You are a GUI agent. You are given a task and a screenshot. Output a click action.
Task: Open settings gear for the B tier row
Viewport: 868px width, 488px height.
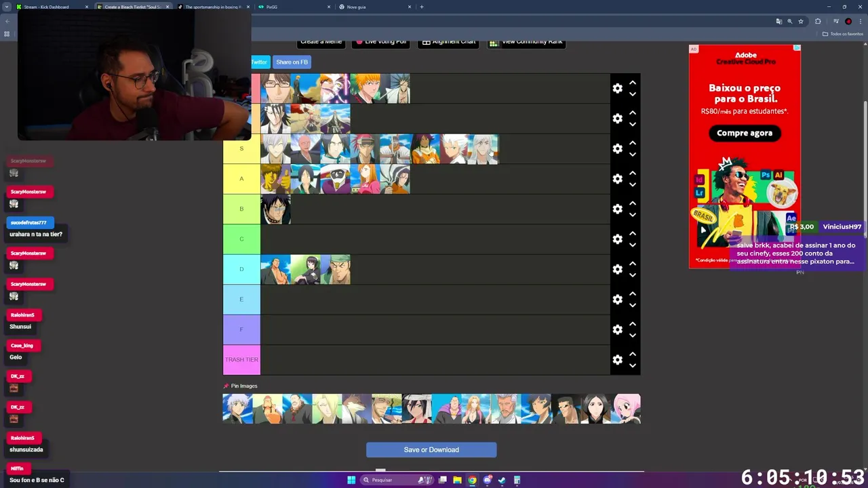click(x=617, y=209)
